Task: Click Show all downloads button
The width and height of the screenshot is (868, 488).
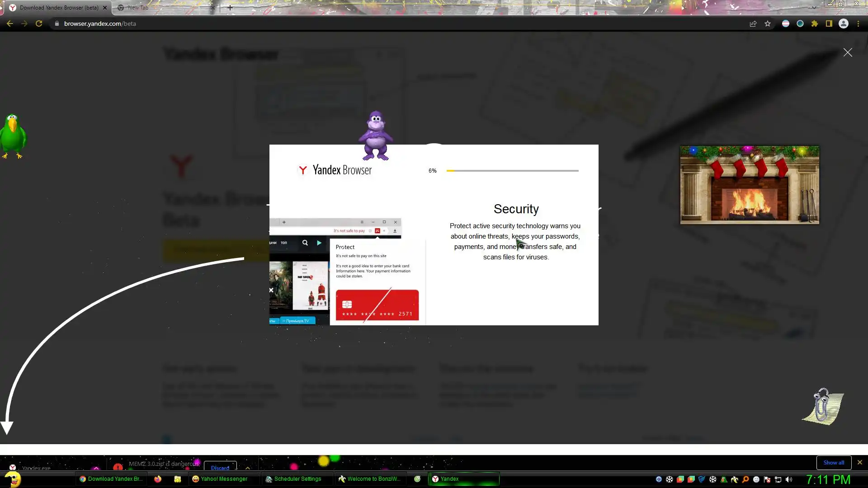Action: coord(834,462)
